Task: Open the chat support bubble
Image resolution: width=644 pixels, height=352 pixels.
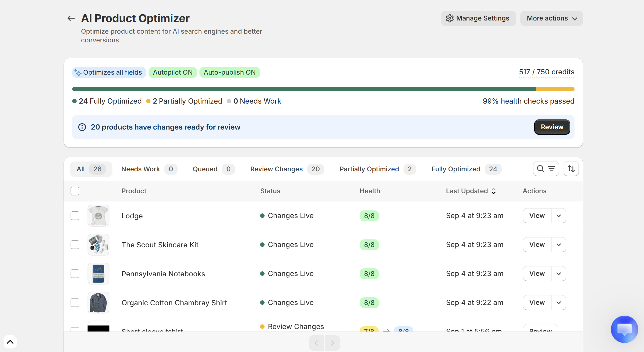Action: 624,329
